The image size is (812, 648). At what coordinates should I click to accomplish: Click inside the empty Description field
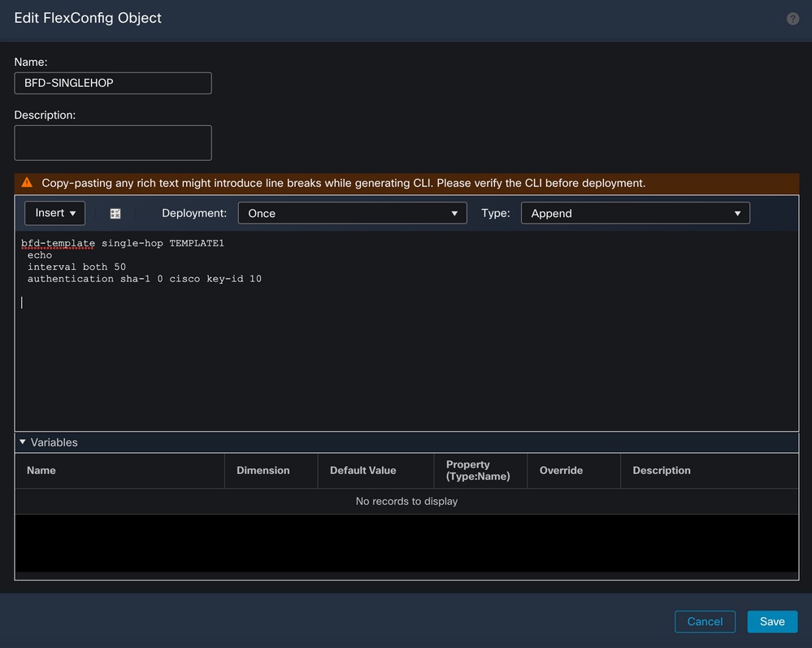112,142
